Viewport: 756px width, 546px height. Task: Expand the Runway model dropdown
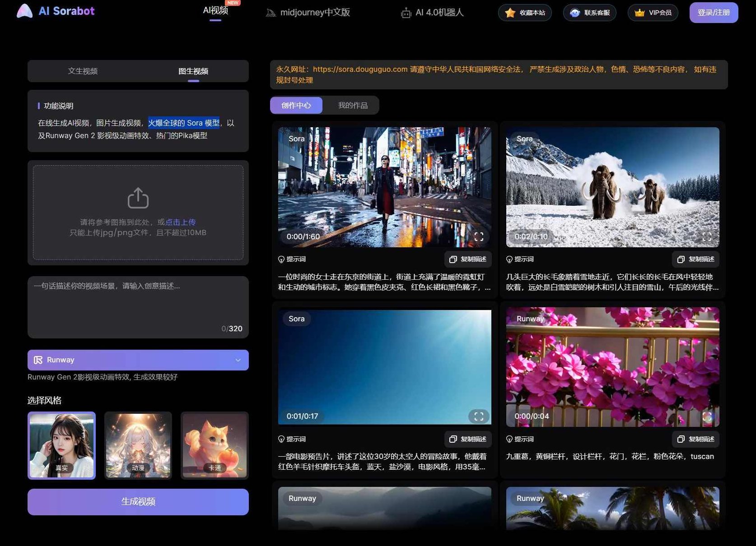pos(238,360)
